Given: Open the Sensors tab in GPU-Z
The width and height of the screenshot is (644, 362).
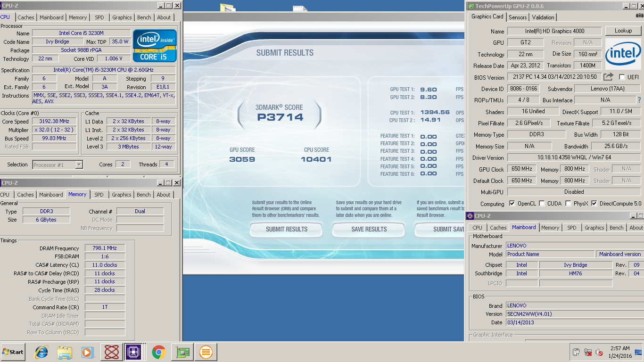Looking at the screenshot, I should click(x=518, y=17).
